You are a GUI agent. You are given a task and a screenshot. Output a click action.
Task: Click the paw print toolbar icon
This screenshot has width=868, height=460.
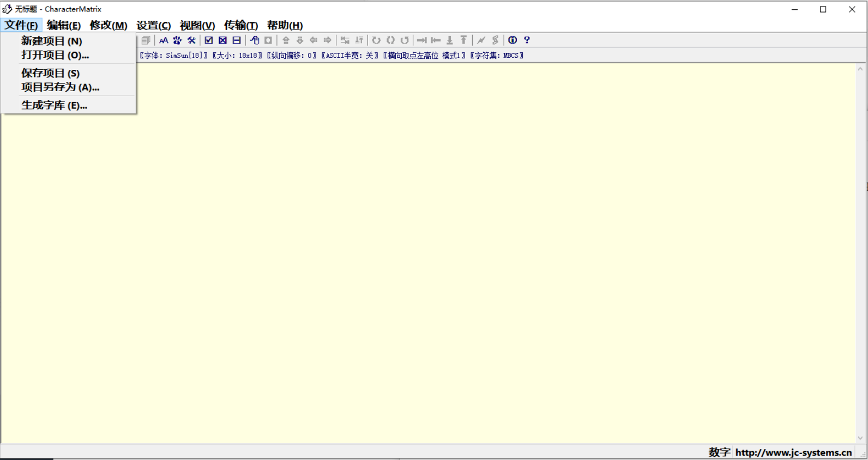(177, 40)
